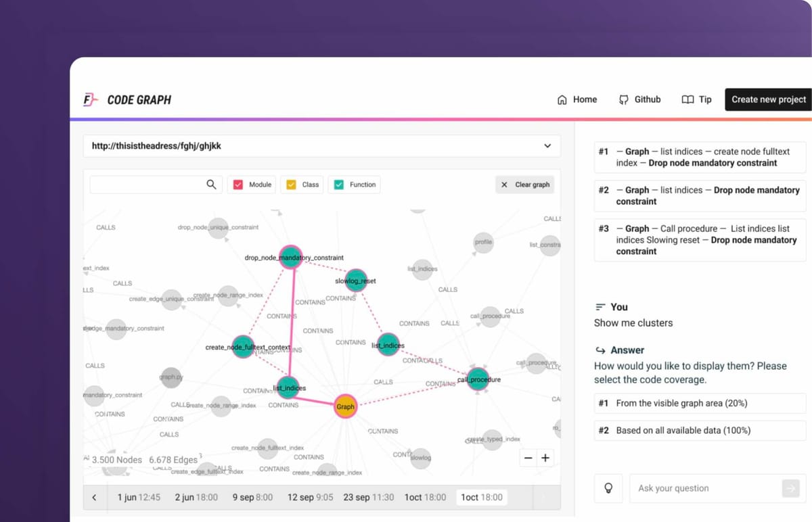Select the yellow Graph node
The image size is (812, 522).
(345, 406)
